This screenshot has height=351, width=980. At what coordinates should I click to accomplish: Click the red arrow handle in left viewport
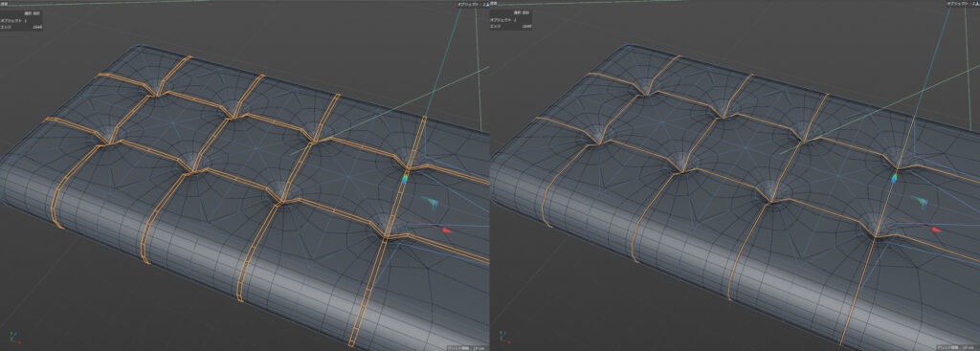(x=446, y=231)
